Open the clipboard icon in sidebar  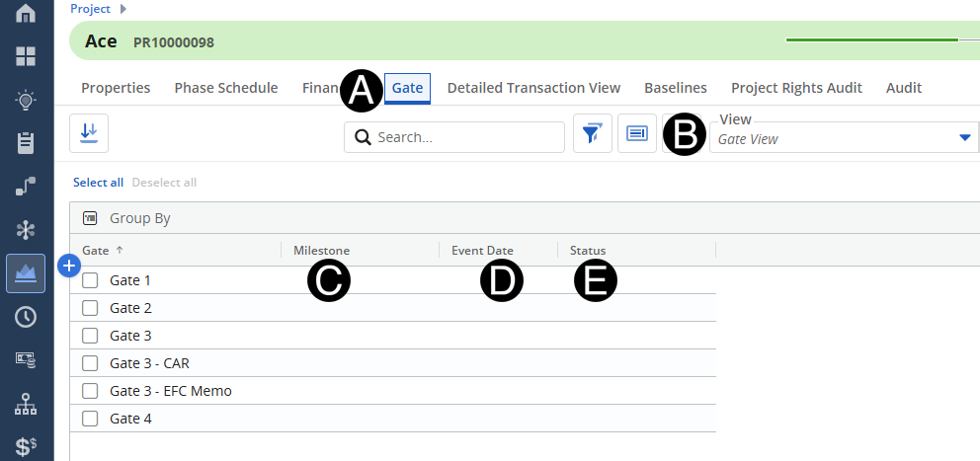tap(26, 143)
